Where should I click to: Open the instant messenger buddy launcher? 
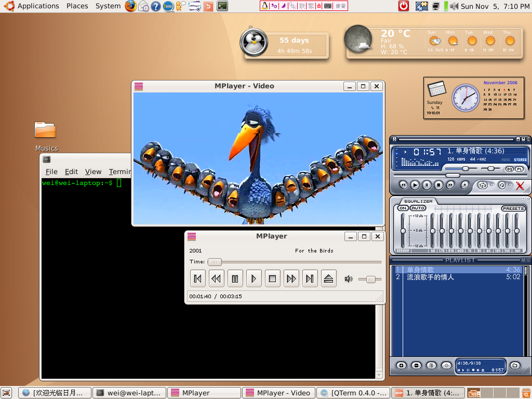point(180,6)
